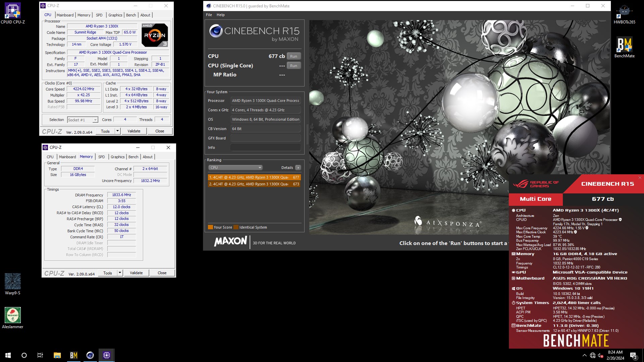Click Close button in Memory CPU-Z window

click(x=162, y=273)
